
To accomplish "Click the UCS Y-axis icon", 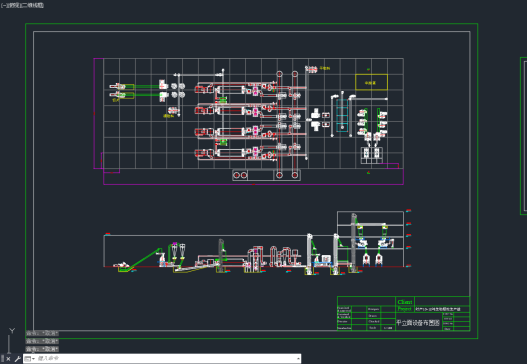I will point(12,331).
